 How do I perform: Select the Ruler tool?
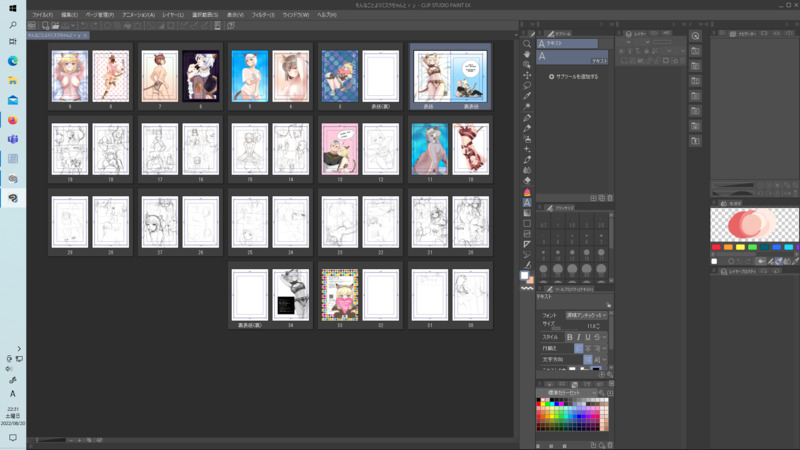(x=527, y=244)
